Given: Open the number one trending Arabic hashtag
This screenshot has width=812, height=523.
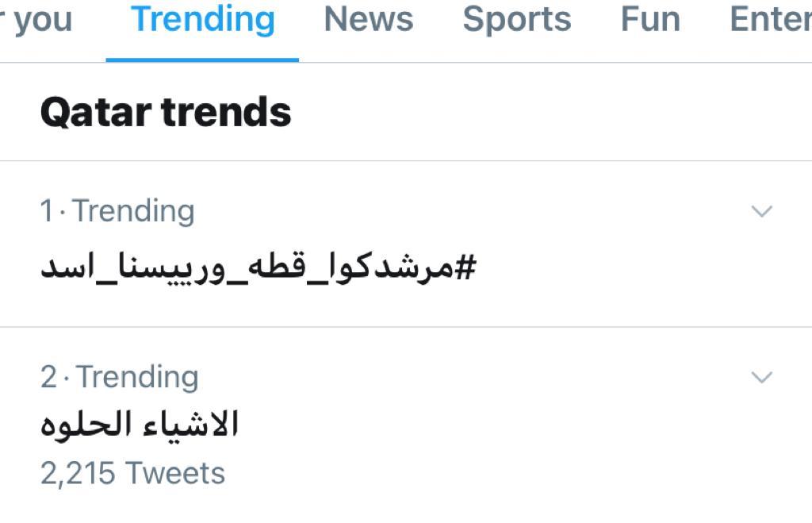Looking at the screenshot, I should (x=258, y=268).
